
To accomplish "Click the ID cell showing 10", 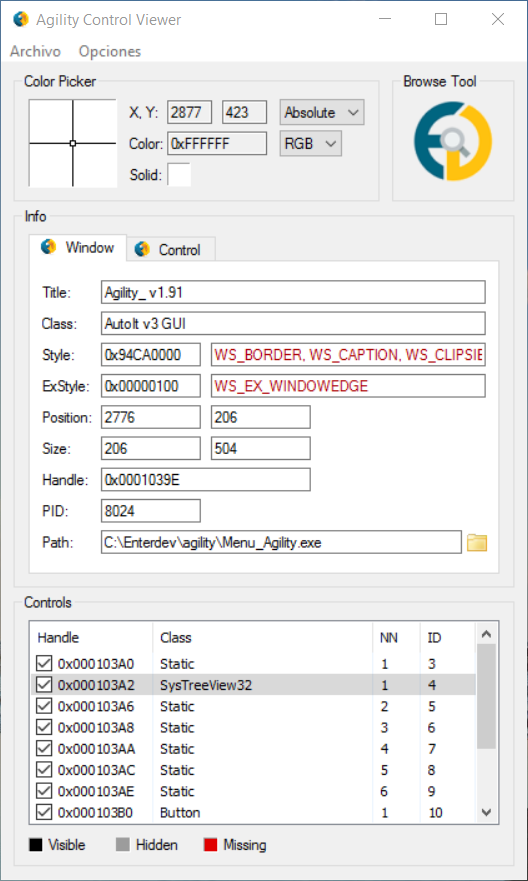I will (x=435, y=812).
